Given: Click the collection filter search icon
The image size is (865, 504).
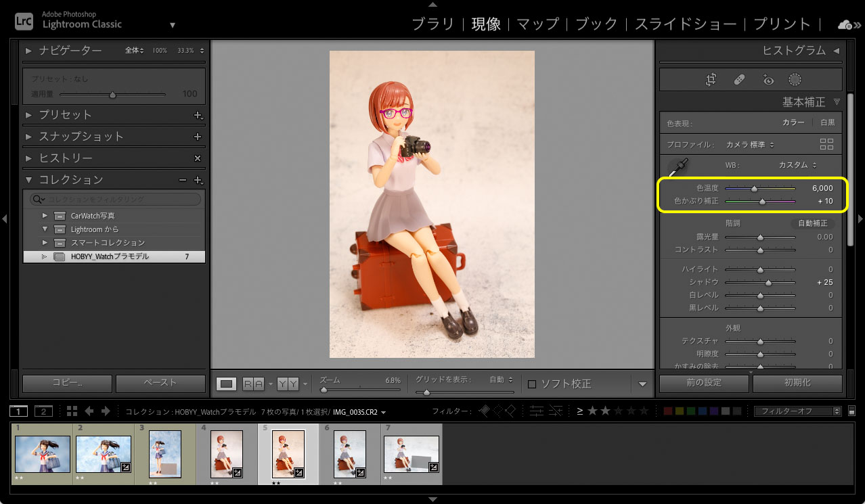Looking at the screenshot, I should (39, 200).
